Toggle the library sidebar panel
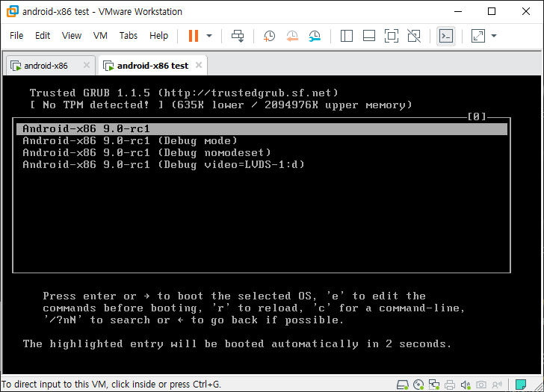Viewport: 544px width, 392px height. click(x=347, y=36)
